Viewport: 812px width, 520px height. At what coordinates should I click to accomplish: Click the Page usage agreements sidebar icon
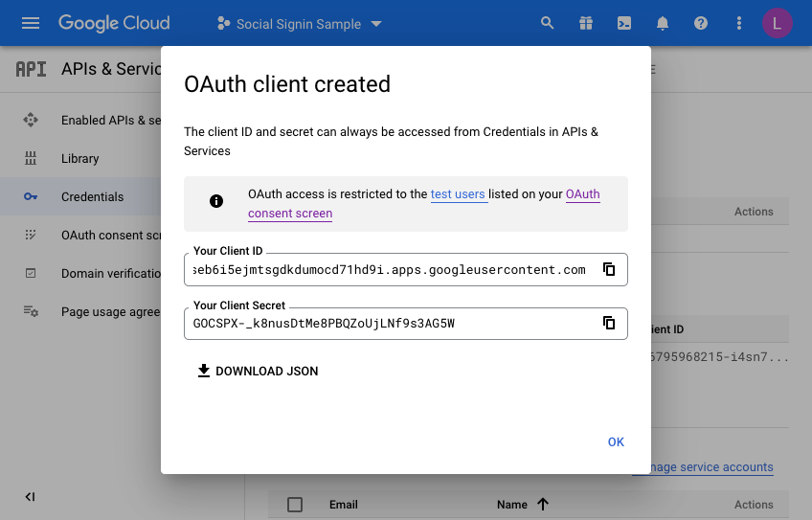[x=31, y=312]
